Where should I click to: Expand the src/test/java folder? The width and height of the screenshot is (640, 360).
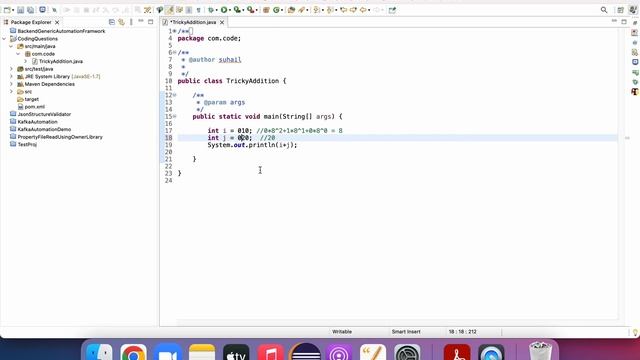pyautogui.click(x=11, y=69)
